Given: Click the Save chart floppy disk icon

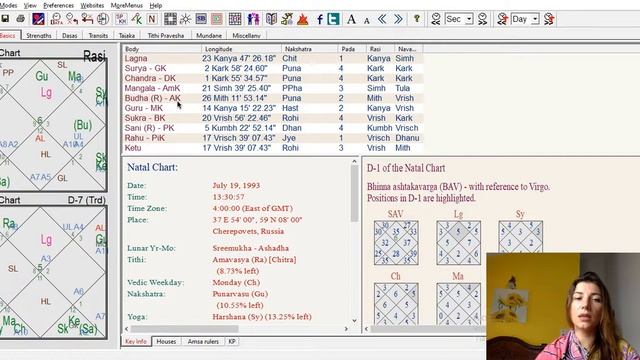Looking at the screenshot, I should [x=5, y=19].
